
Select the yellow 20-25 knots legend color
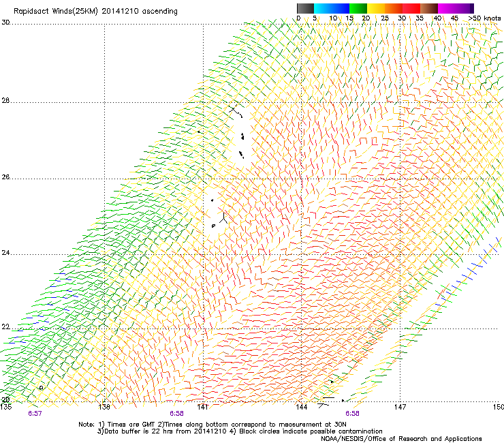(x=376, y=8)
